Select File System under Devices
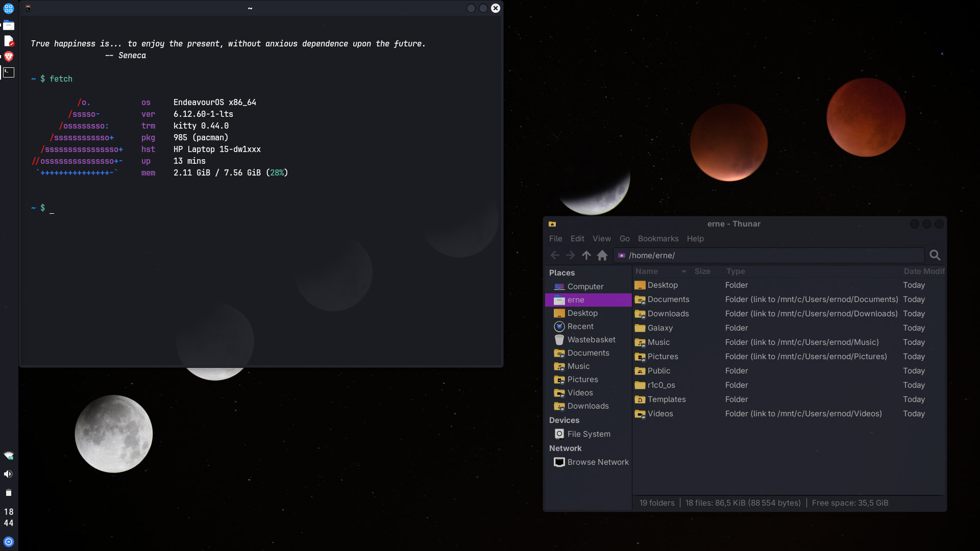This screenshot has width=980, height=551. 589,434
